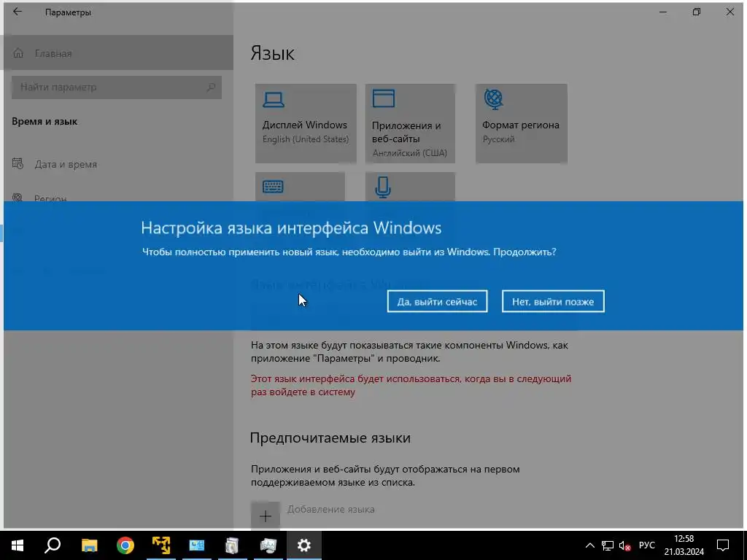Click the 'Время и язык' heading
747x560 pixels.
point(44,122)
